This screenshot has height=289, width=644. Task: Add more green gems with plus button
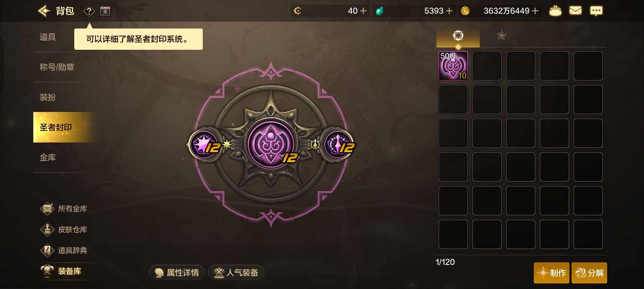tap(449, 11)
